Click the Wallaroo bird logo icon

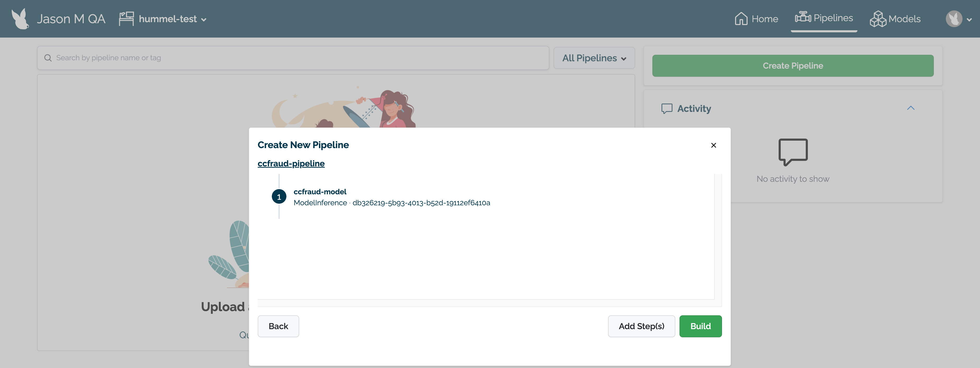point(20,19)
